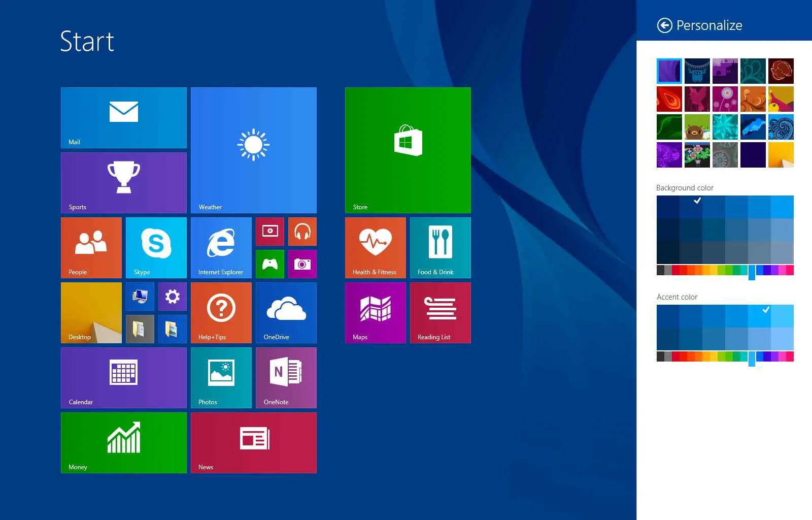
Task: Open the News tile
Action: coord(254,443)
